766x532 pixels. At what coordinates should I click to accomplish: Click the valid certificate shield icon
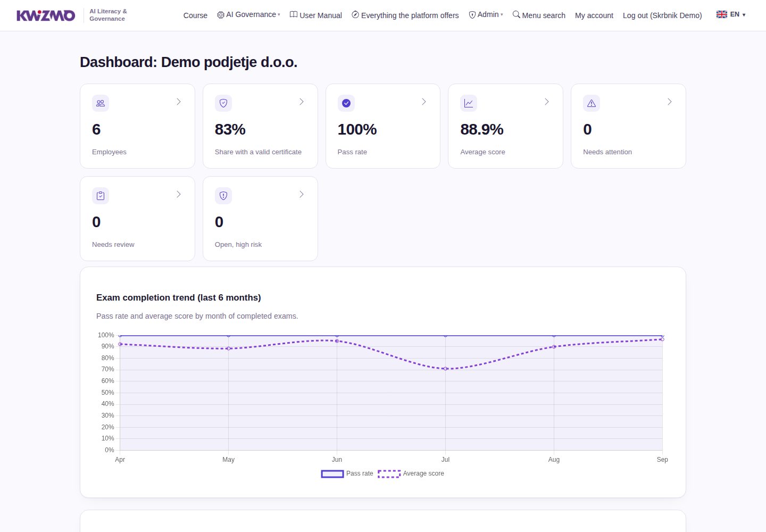tap(223, 103)
